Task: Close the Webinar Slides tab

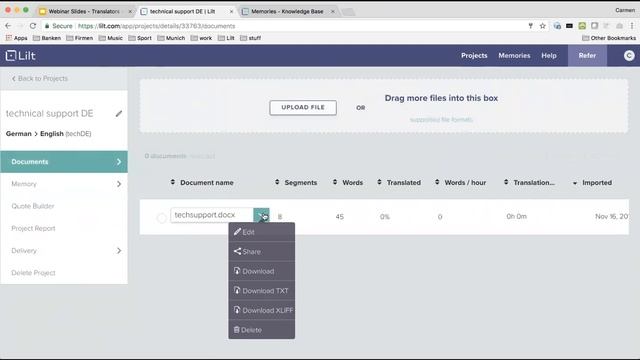Action: coord(130,11)
